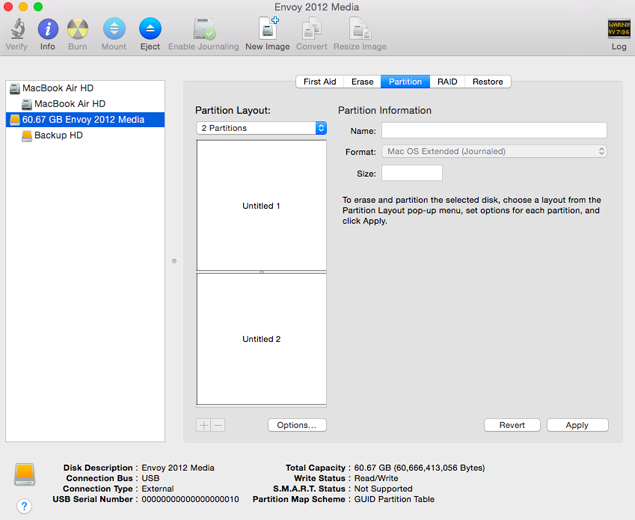Click the Revert button
This screenshot has height=520, width=635.
(x=512, y=425)
